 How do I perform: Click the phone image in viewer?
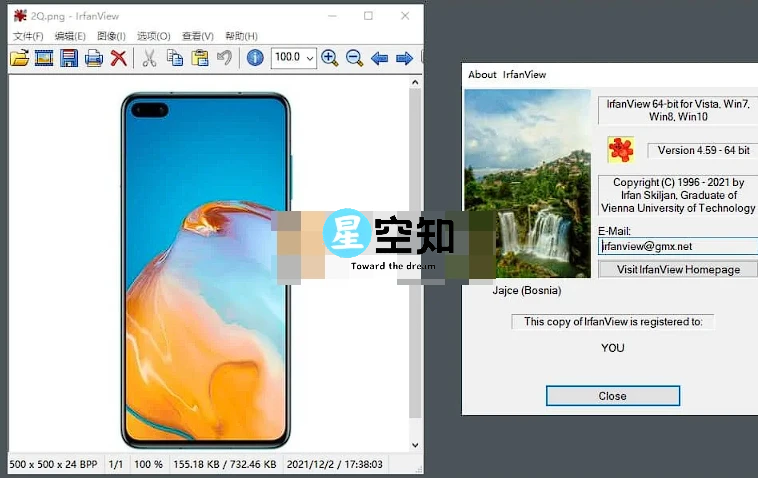(206, 271)
